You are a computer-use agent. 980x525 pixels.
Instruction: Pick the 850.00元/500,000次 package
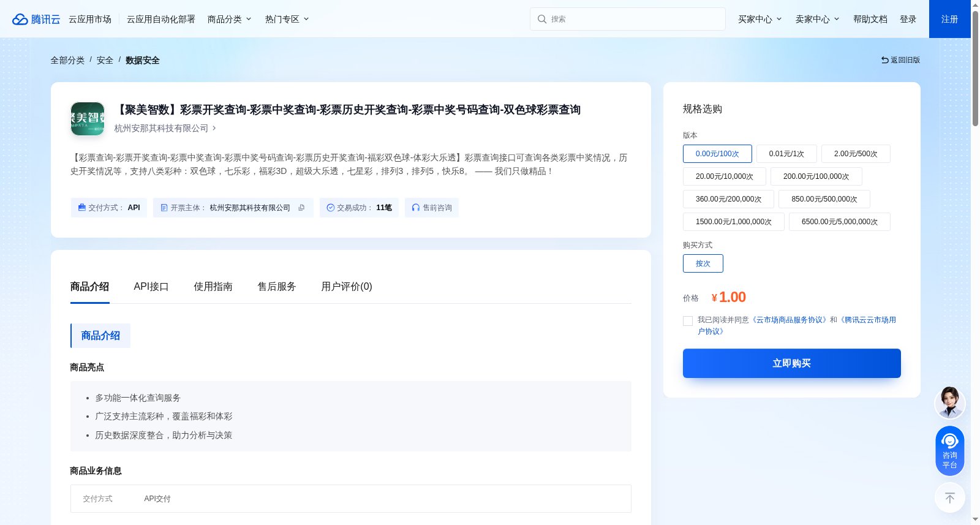coord(824,199)
